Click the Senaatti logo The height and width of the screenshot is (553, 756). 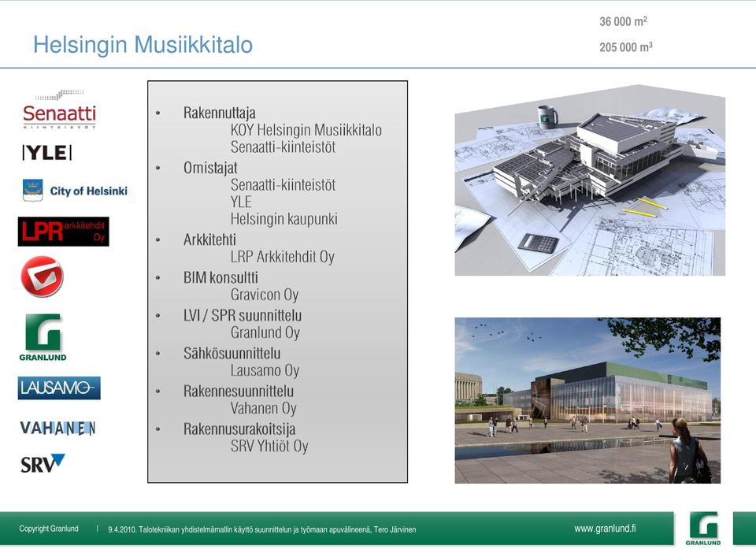click(x=59, y=109)
